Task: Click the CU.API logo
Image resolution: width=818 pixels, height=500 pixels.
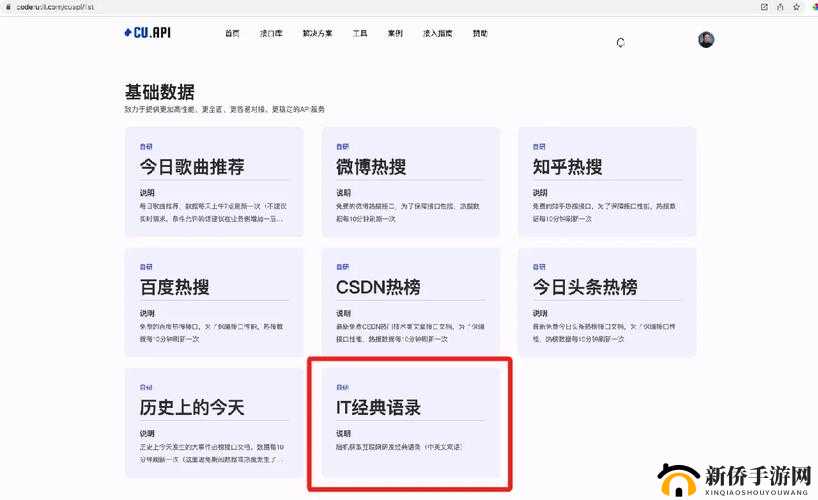Action: tap(148, 32)
